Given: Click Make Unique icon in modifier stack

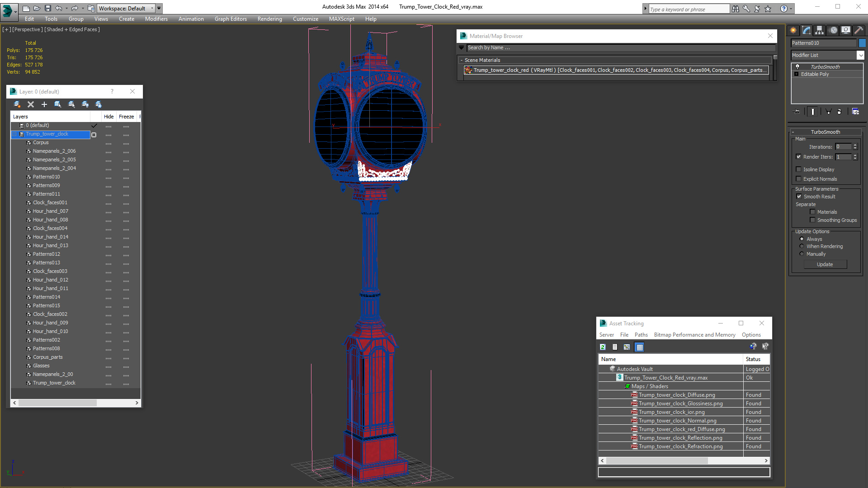Looking at the screenshot, I should [x=828, y=112].
